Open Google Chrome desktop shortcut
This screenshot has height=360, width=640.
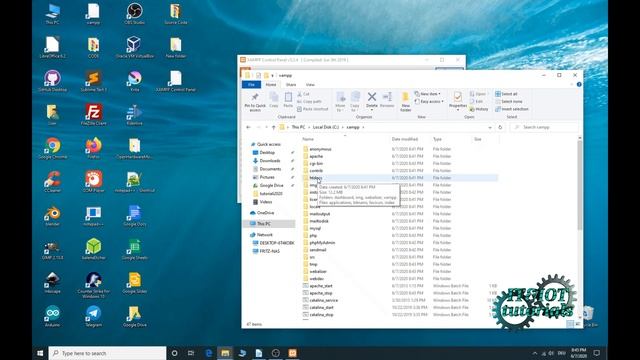click(x=52, y=148)
